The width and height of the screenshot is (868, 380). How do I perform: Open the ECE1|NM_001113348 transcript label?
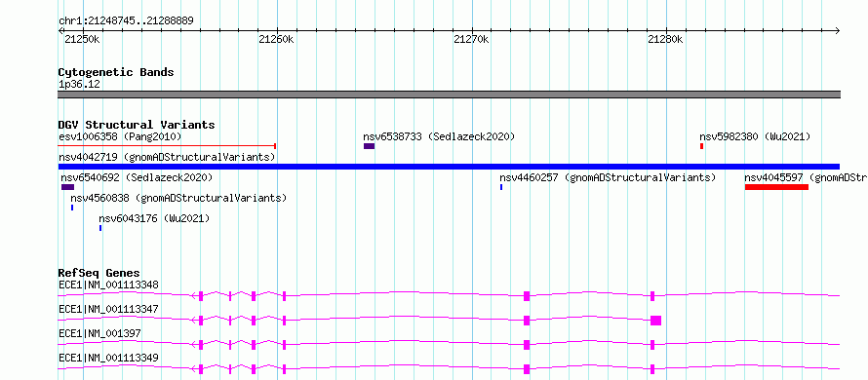108,285
